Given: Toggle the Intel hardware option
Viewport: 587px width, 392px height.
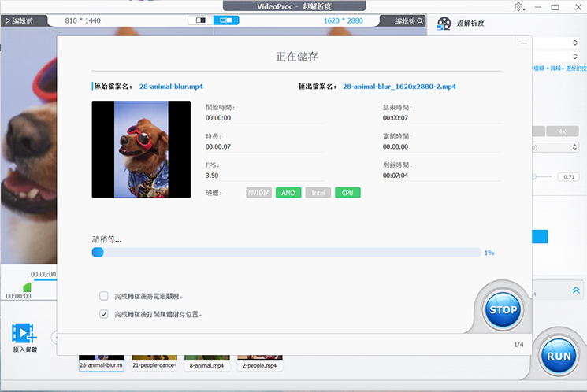Looking at the screenshot, I should point(318,193).
